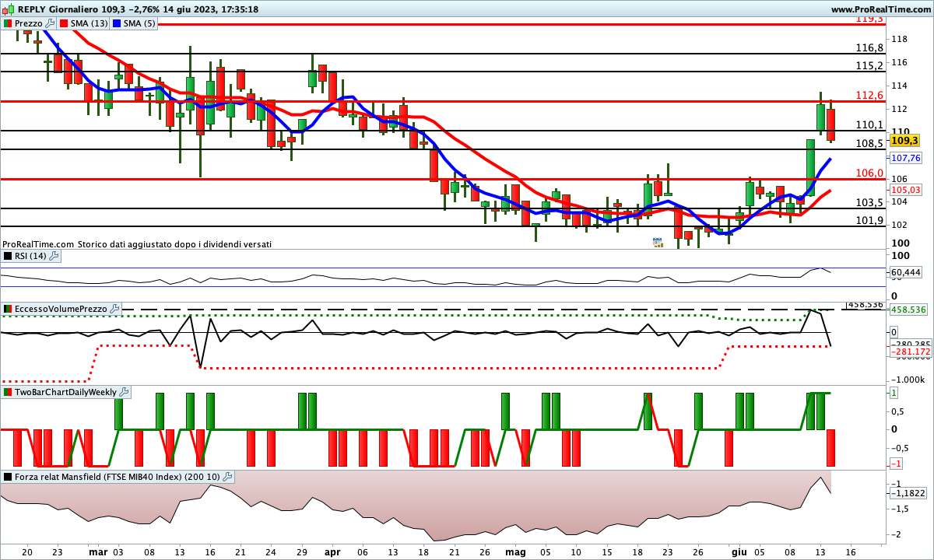Click the blue 107,76 SMA value tag
This screenshot has width=934, height=560.
click(906, 158)
